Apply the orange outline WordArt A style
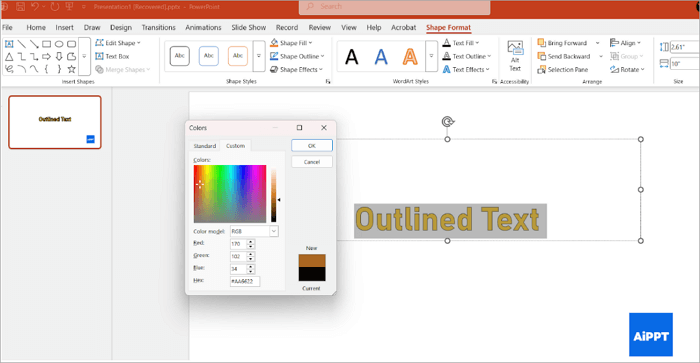 click(x=410, y=57)
